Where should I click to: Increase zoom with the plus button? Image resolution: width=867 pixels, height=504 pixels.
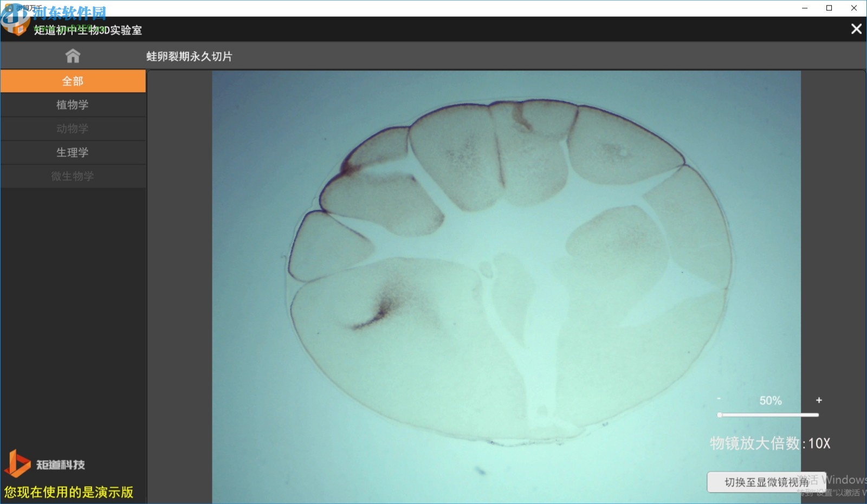819,400
